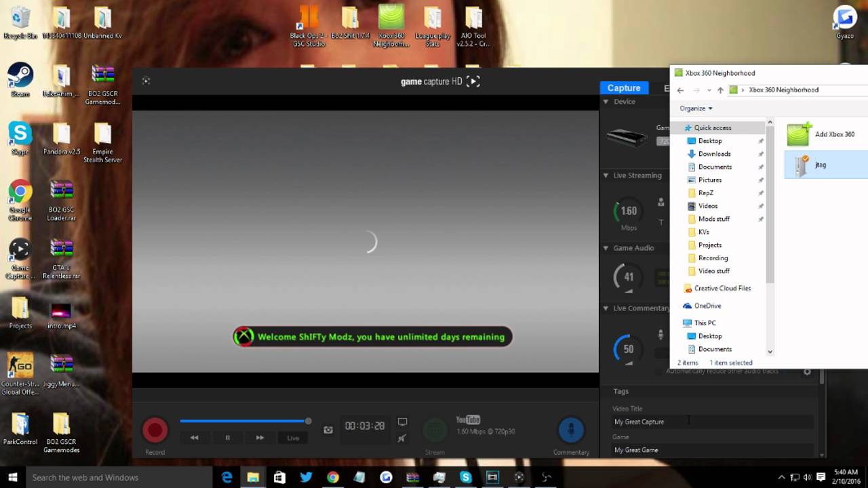Open Downloads in the navigation pane
The width and height of the screenshot is (868, 488).
[x=714, y=154]
